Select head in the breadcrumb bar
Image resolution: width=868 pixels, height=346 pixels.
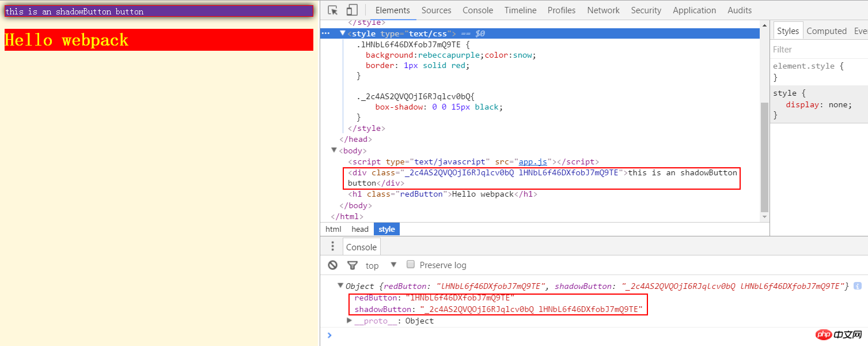click(360, 230)
